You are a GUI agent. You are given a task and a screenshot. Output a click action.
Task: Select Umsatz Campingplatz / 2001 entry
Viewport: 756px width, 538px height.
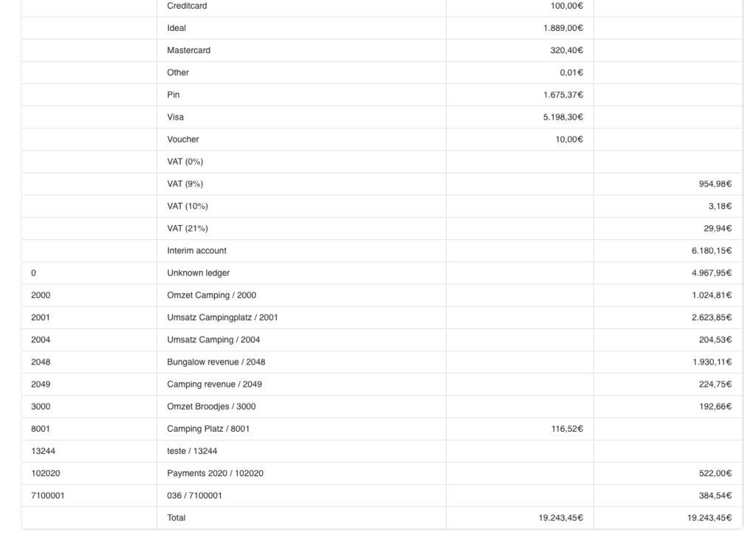[223, 317]
